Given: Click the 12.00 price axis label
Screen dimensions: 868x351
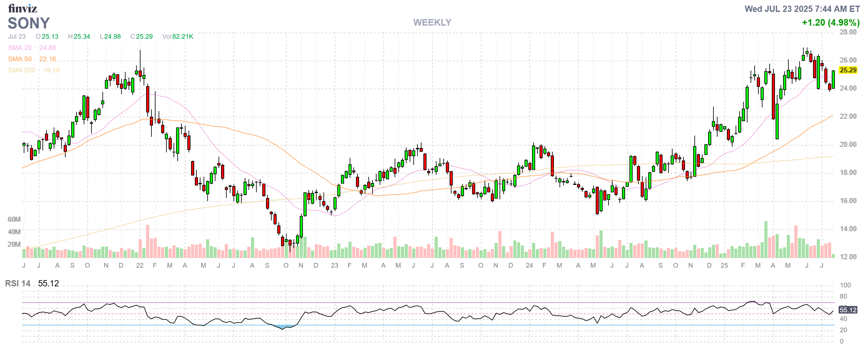Looking at the screenshot, I should pos(848,257).
